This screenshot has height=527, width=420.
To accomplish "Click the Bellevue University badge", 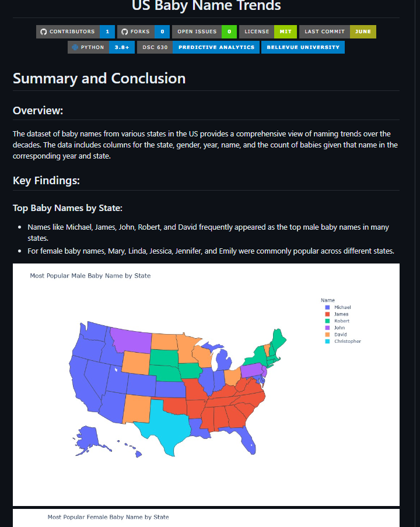I will pos(303,47).
